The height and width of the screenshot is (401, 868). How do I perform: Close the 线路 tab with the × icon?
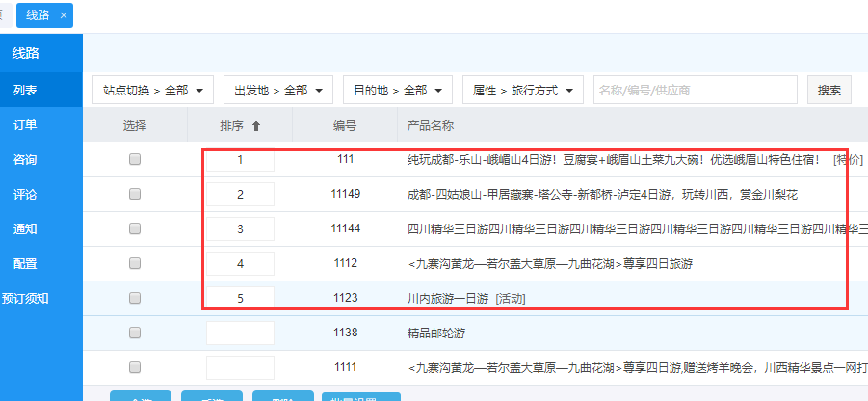pos(64,15)
